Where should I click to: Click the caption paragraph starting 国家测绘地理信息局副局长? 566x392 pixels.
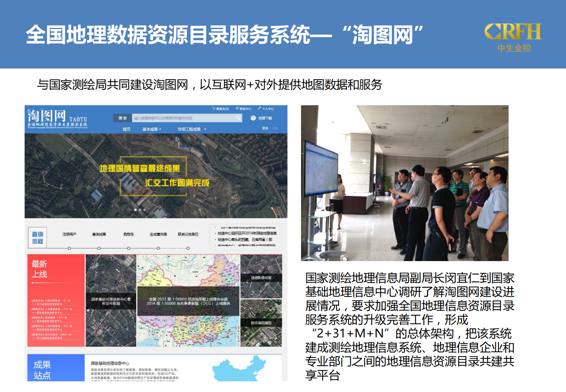[x=410, y=326]
